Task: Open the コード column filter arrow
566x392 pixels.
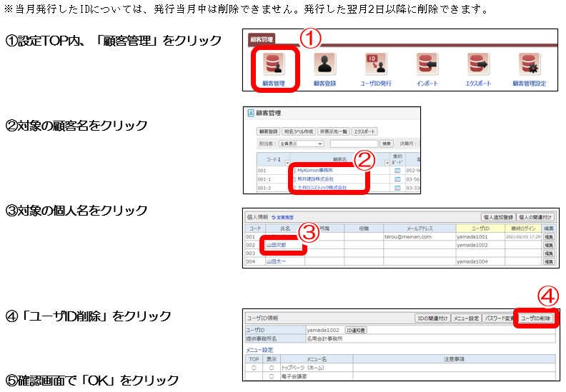Action: point(287,164)
